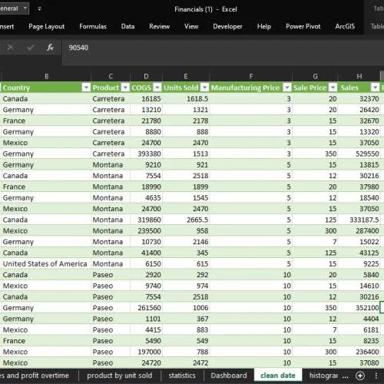Click the Sales cell 287400
384x384 pixels.
[x=359, y=231]
